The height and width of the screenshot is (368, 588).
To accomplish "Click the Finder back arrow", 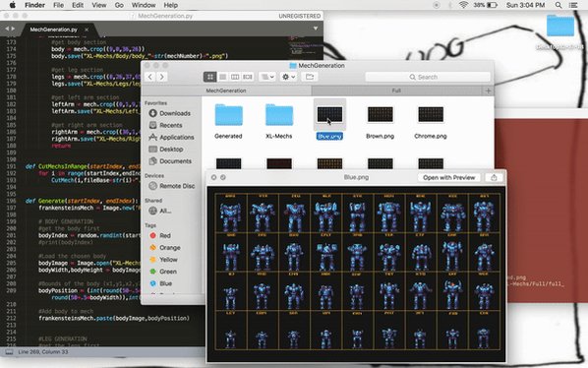I will coord(150,77).
